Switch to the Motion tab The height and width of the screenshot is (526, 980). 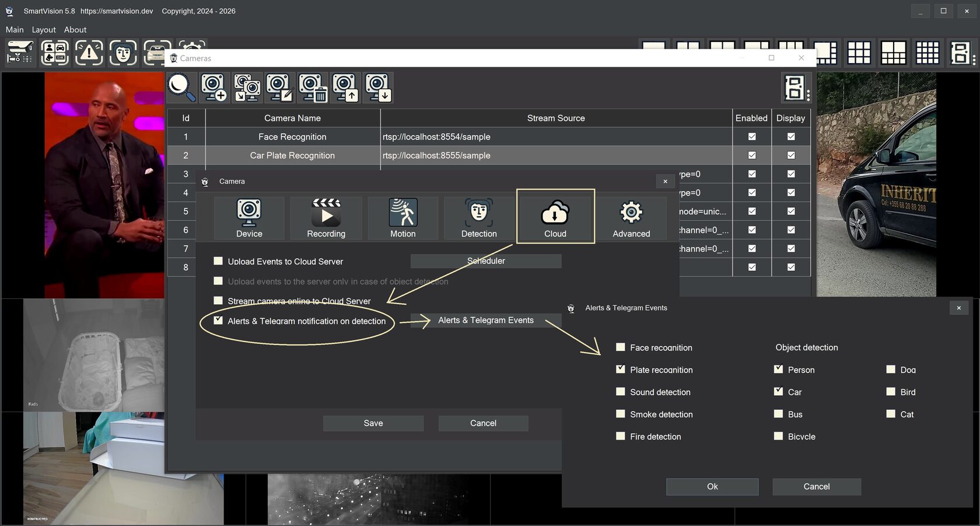click(403, 218)
